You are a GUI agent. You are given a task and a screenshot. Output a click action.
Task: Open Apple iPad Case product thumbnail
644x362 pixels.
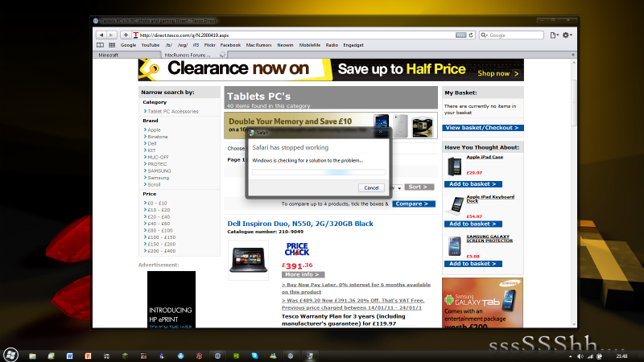tap(455, 167)
